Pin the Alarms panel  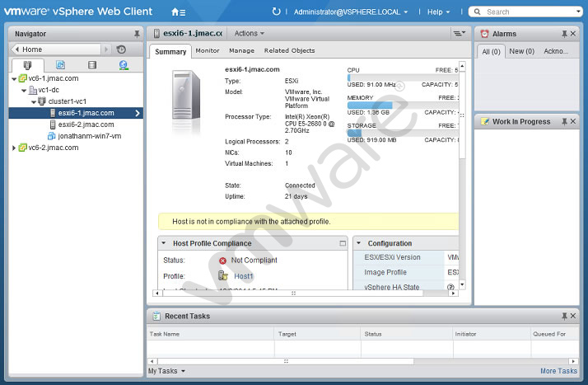(x=564, y=34)
